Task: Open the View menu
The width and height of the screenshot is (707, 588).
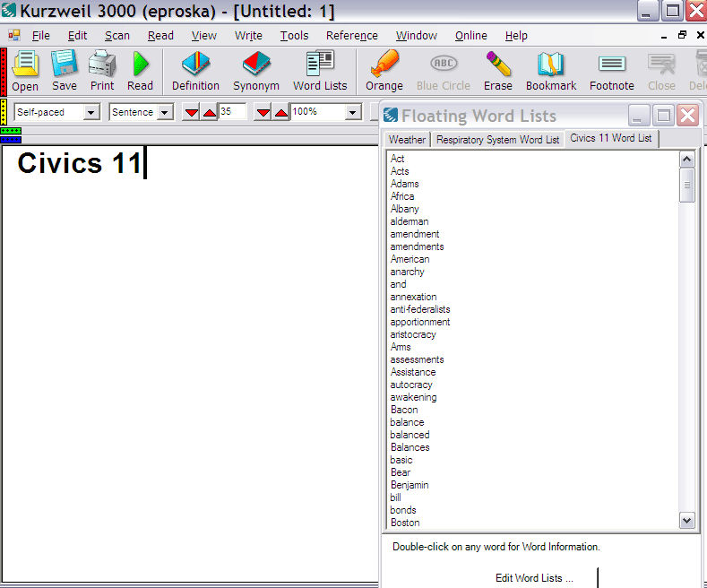Action: 203,36
